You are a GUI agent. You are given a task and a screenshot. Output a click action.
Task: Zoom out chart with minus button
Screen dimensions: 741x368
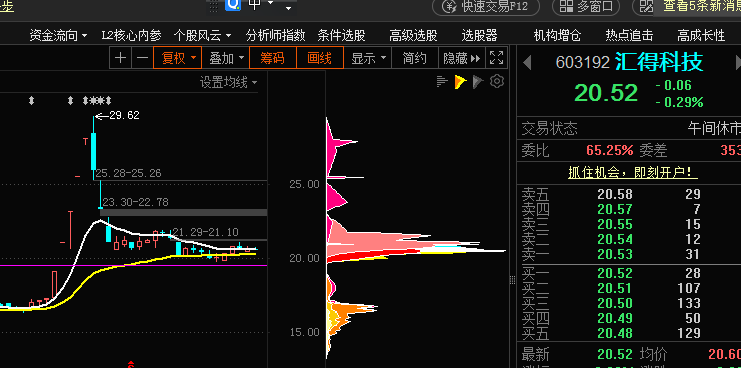pos(142,58)
